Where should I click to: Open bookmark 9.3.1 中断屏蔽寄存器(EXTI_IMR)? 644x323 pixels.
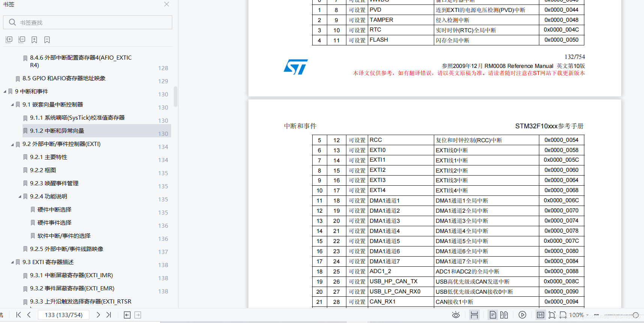(x=72, y=275)
